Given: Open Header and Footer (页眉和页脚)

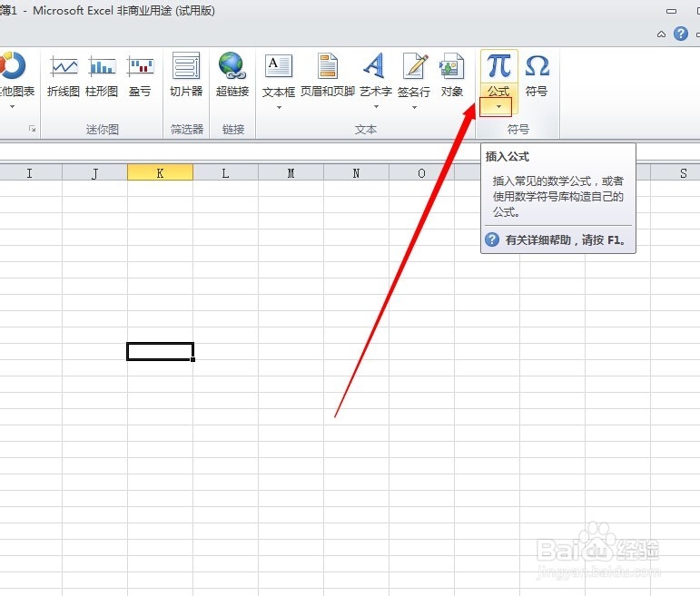Looking at the screenshot, I should [328, 75].
